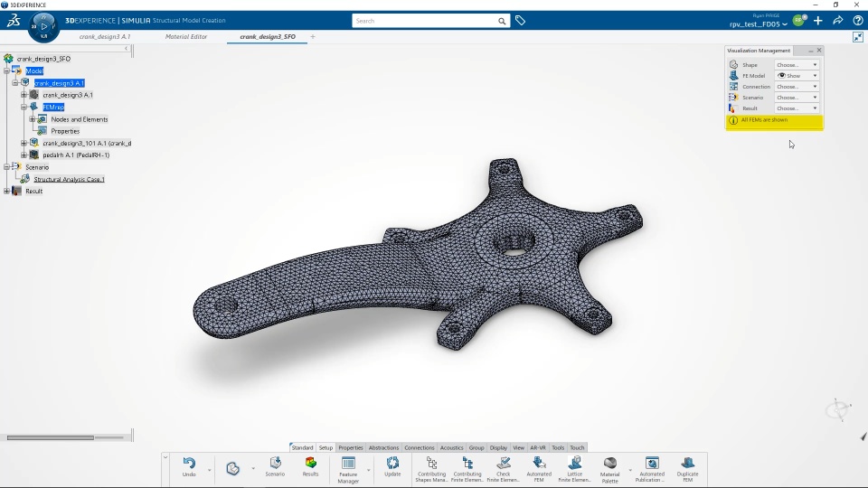Switch to the Abstractions tab
The width and height of the screenshot is (868, 488).
coord(383,447)
